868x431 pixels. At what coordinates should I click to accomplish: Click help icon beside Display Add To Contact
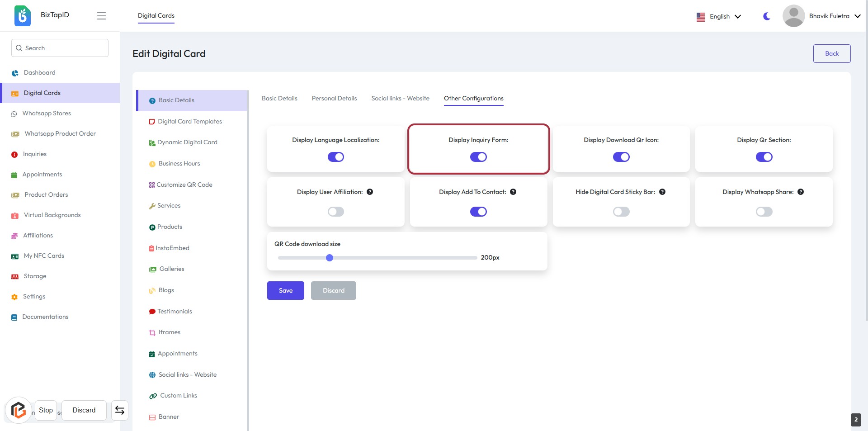[513, 192]
